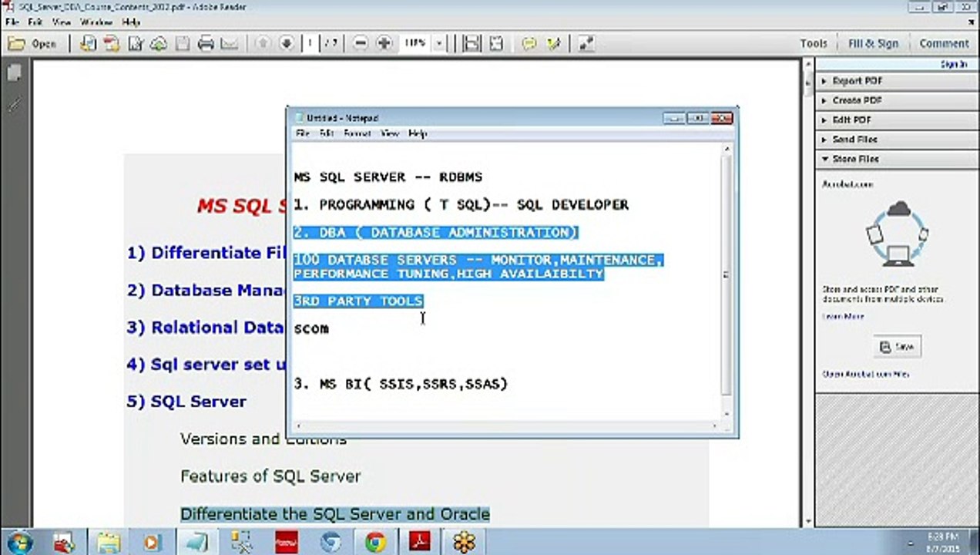This screenshot has height=555, width=980.
Task: Click 'MS SQL SERVER -- RDBMS' line in Notepad
Action: click(388, 177)
